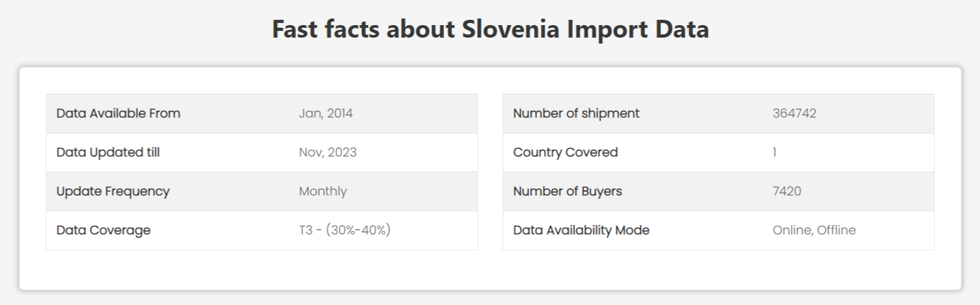Click the 'Monthly' frequency value
The image size is (980, 305).
[323, 191]
